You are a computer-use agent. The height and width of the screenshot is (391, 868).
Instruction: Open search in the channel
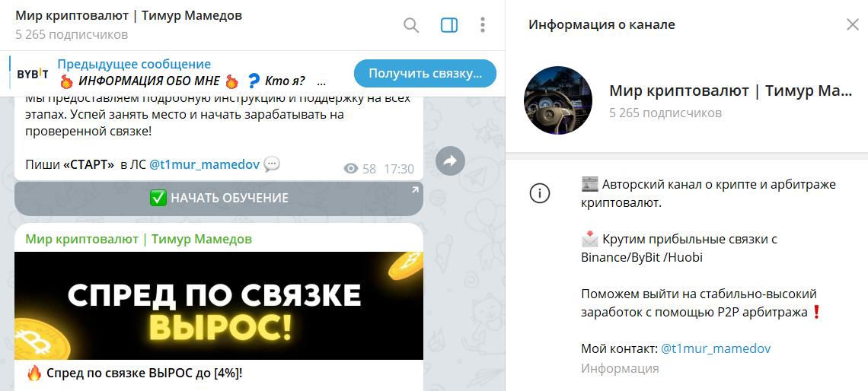point(410,25)
